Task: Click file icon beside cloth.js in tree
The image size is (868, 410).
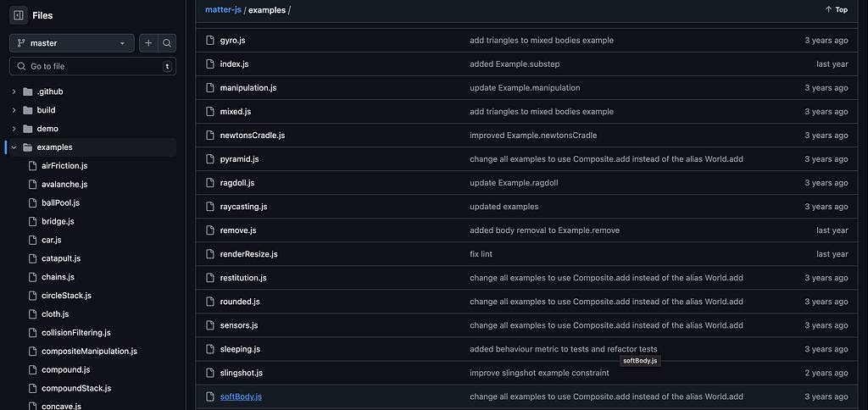Action: click(32, 314)
